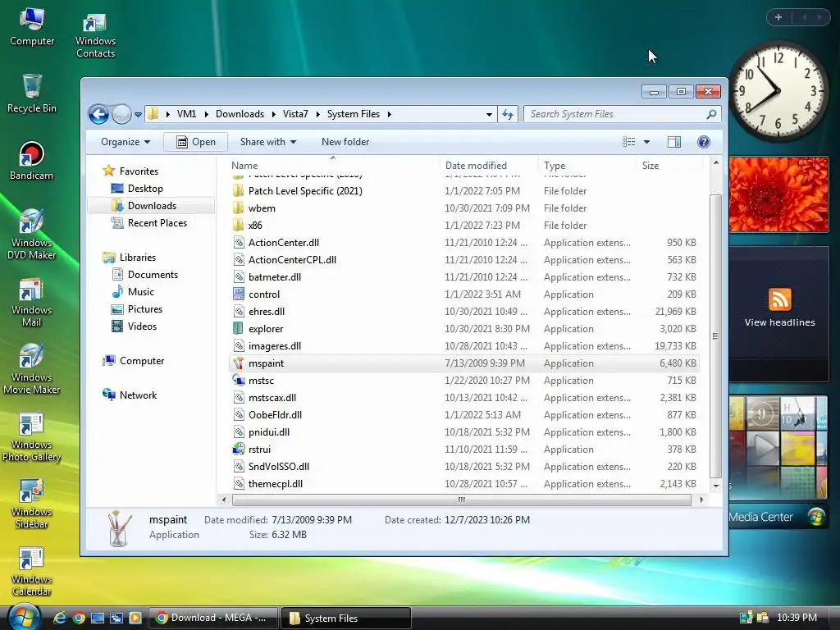Go back with the Explorer Back arrow
This screenshot has width=840, height=630.
click(98, 114)
